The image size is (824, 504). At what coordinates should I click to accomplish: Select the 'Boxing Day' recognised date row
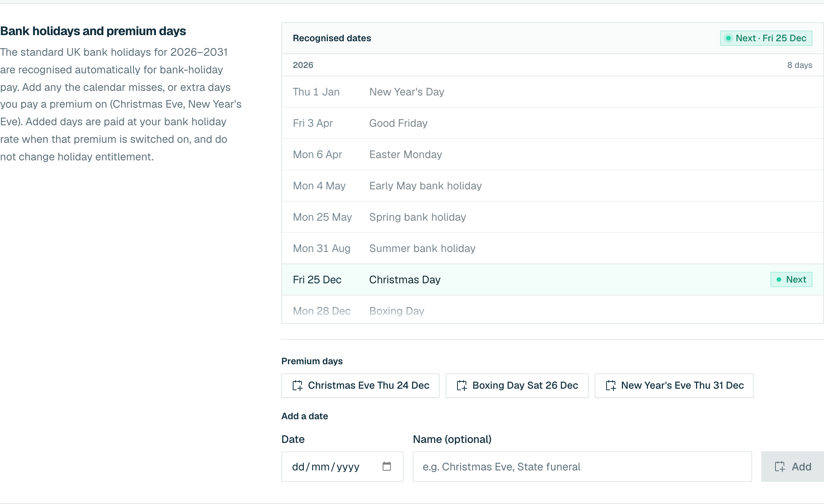point(552,310)
